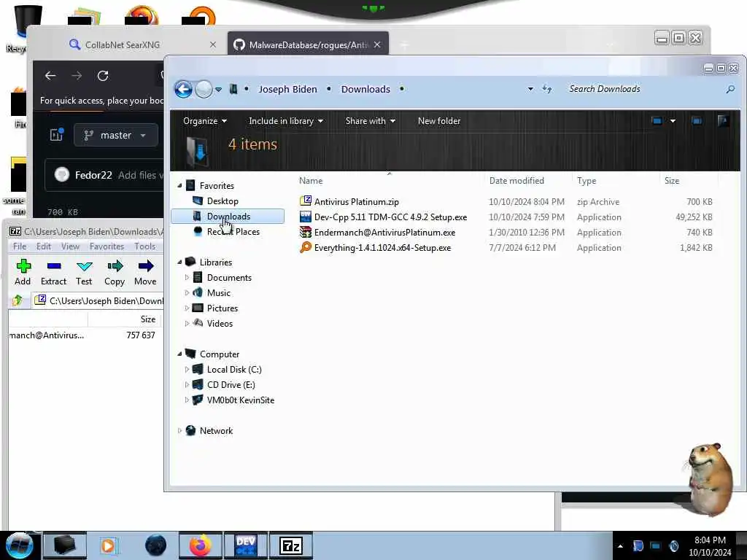Screen dimensions: 747x560
Task: Open the Organize menu
Action: coord(205,121)
